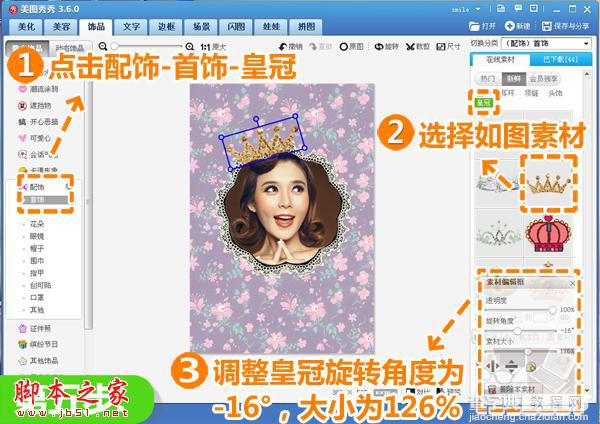The image size is (600, 424).
Task: Click the vertical flip icon
Action: (511, 367)
